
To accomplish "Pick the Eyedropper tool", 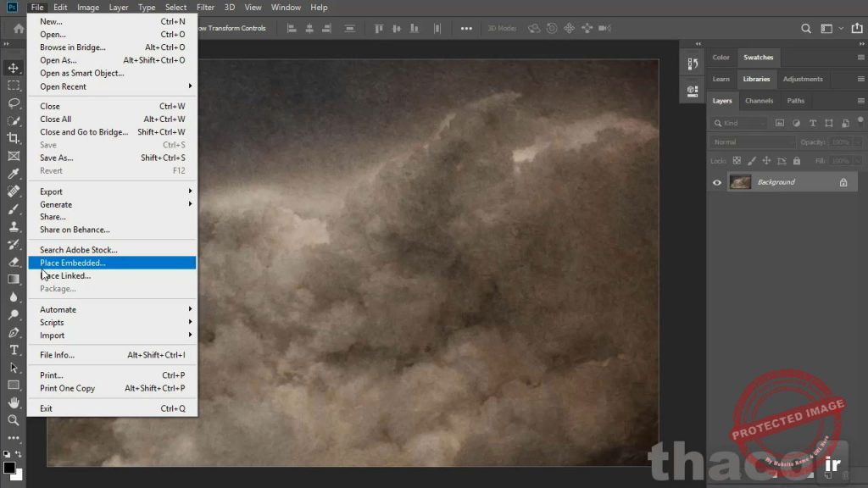I will click(14, 174).
